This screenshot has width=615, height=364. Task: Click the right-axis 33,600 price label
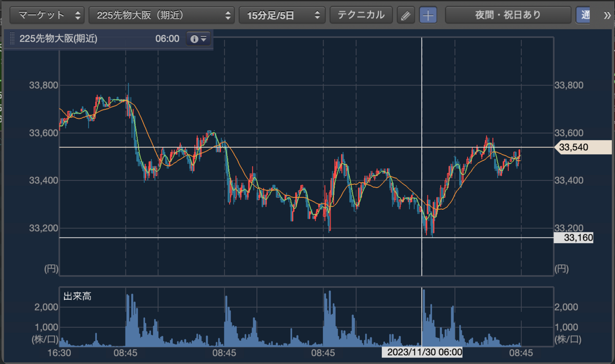point(569,133)
